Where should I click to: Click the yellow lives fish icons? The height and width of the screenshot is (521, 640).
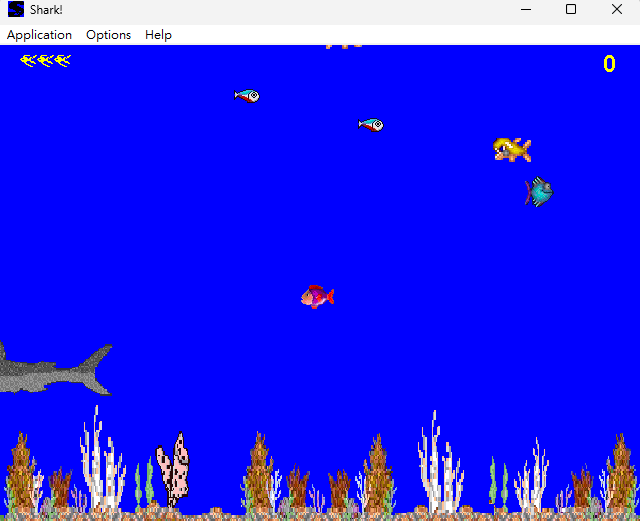tap(45, 61)
